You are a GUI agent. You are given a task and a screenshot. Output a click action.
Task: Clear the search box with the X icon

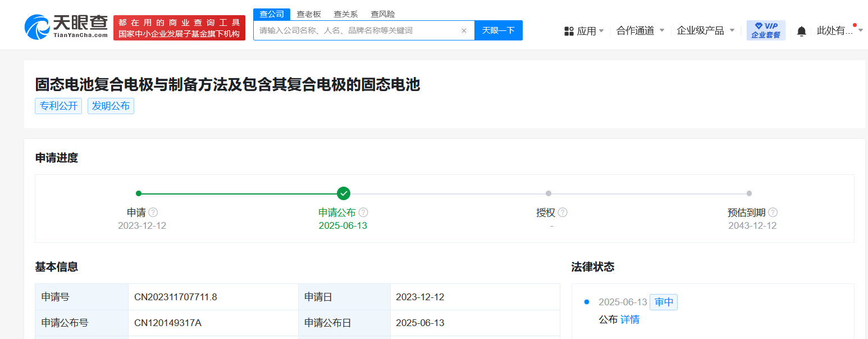[x=464, y=31]
